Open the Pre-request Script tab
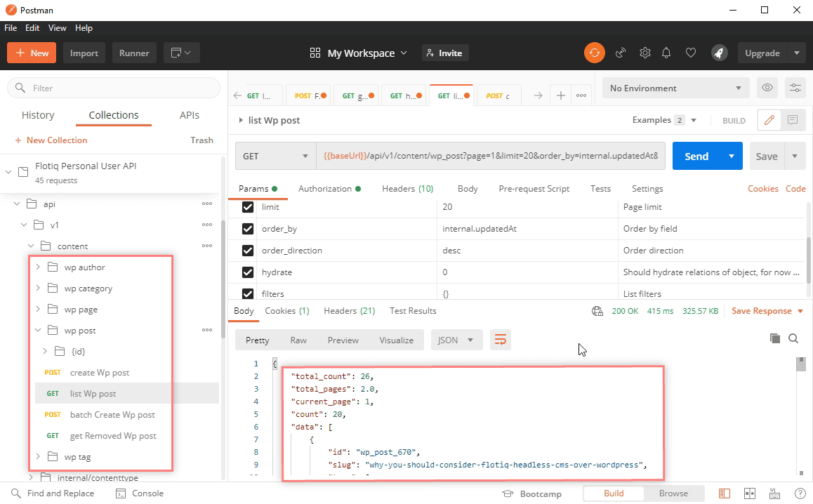This screenshot has width=813, height=504. tap(534, 189)
